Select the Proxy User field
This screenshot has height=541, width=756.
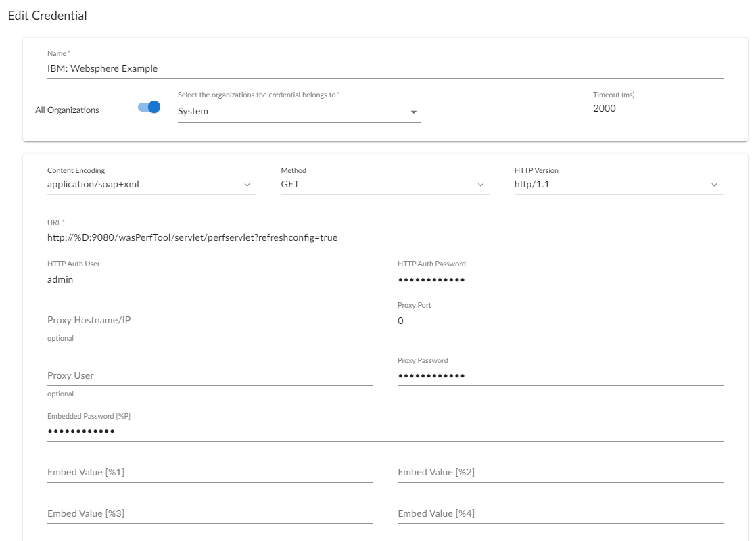pos(210,375)
